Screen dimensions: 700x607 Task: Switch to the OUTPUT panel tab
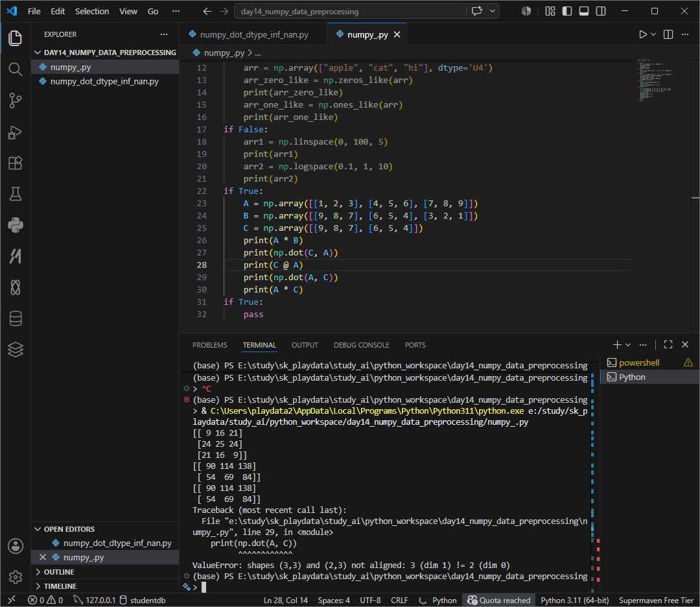click(305, 345)
